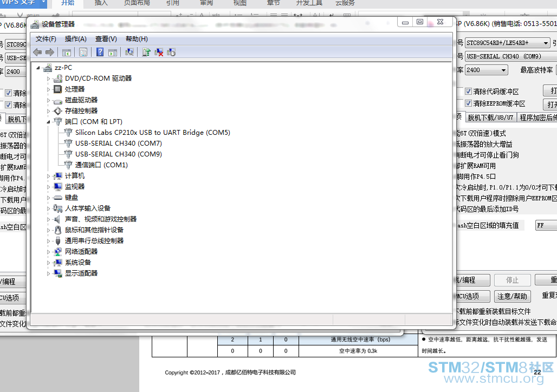
Task: Expand the 键盘 node
Action: (48, 198)
